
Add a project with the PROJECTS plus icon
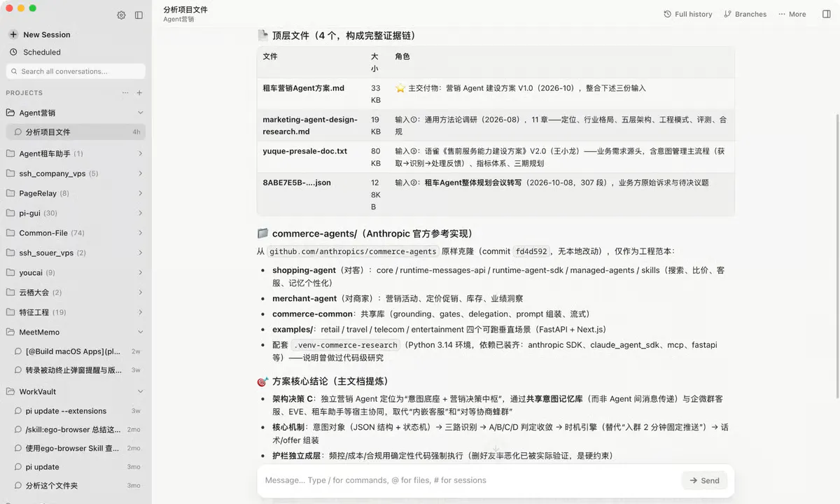pyautogui.click(x=139, y=92)
